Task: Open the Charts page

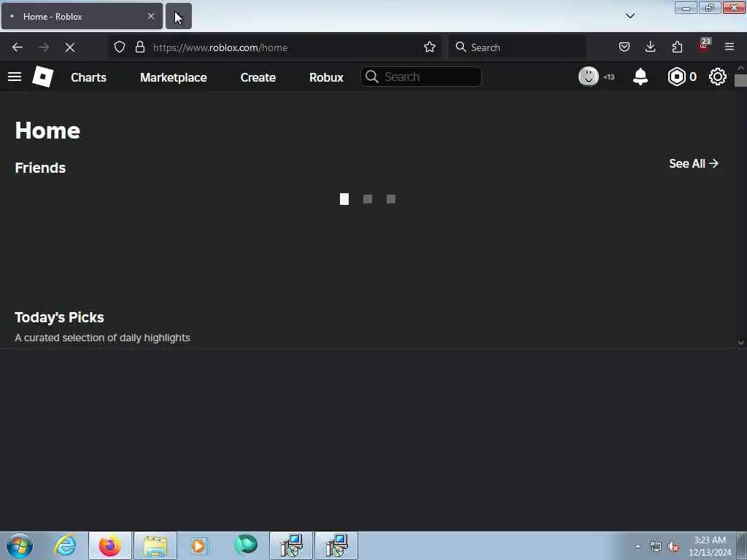Action: (88, 77)
